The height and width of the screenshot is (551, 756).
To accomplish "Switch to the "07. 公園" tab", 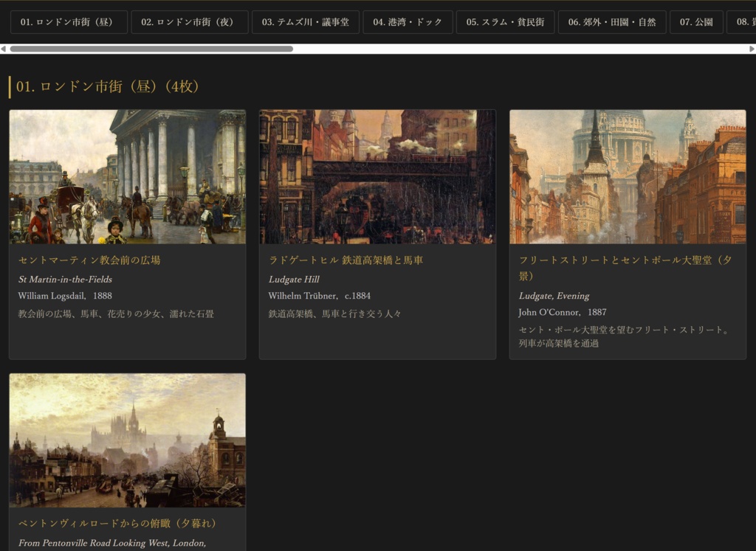I will (695, 22).
